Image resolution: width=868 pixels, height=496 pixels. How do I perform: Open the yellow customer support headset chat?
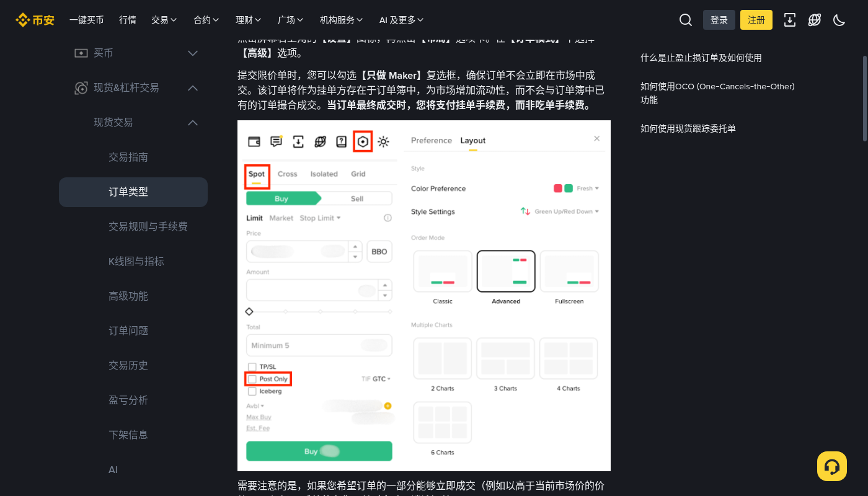pos(832,466)
